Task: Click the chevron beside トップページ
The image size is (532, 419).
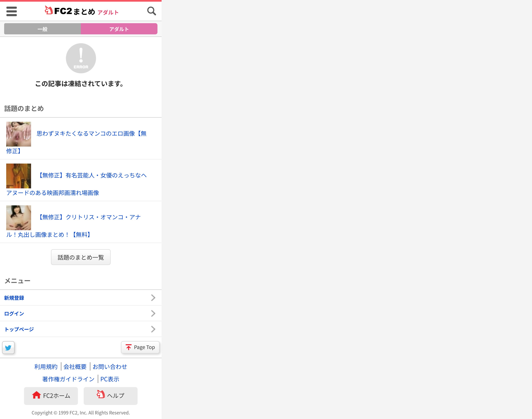Action: [x=153, y=329]
